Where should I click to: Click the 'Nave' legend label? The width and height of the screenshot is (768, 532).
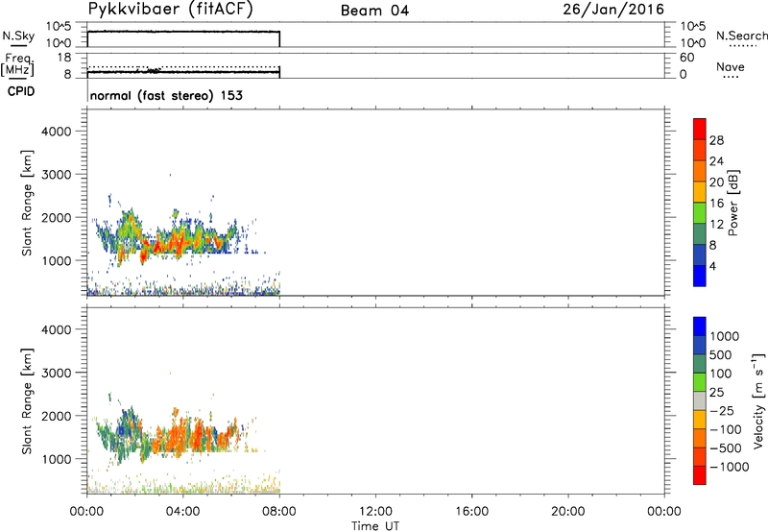click(x=731, y=66)
